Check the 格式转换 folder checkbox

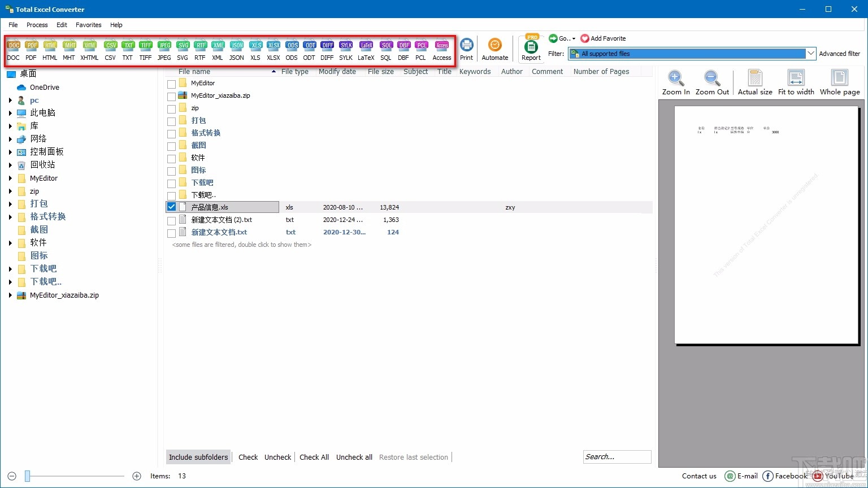pos(171,134)
